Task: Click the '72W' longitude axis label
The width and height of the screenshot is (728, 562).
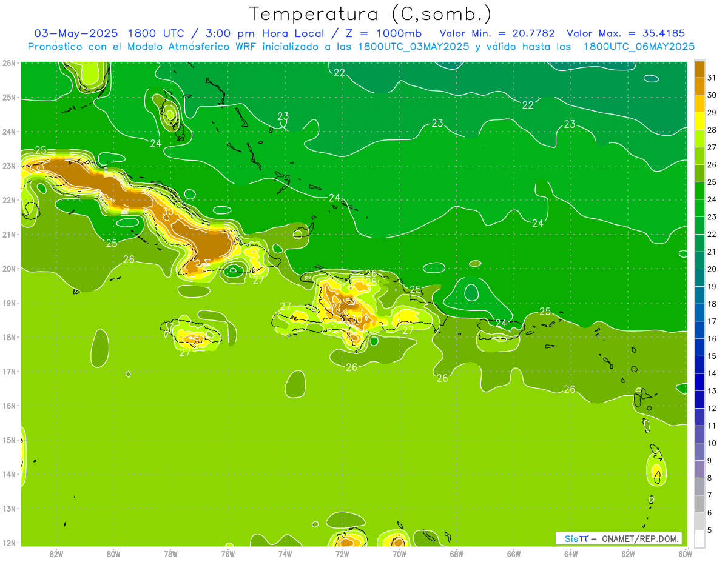Action: coord(342,554)
